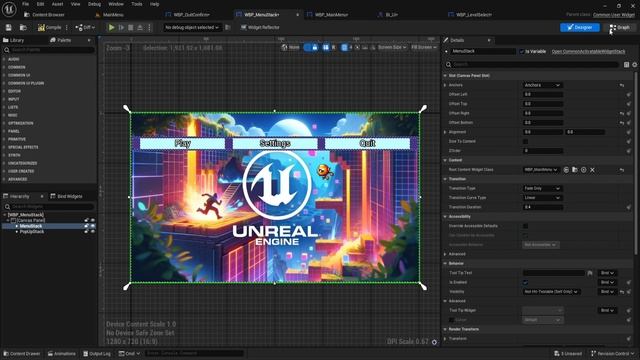Viewport: 640px width, 360px height.
Task: Toggle the Size To Content checkbox
Action: [x=525, y=141]
